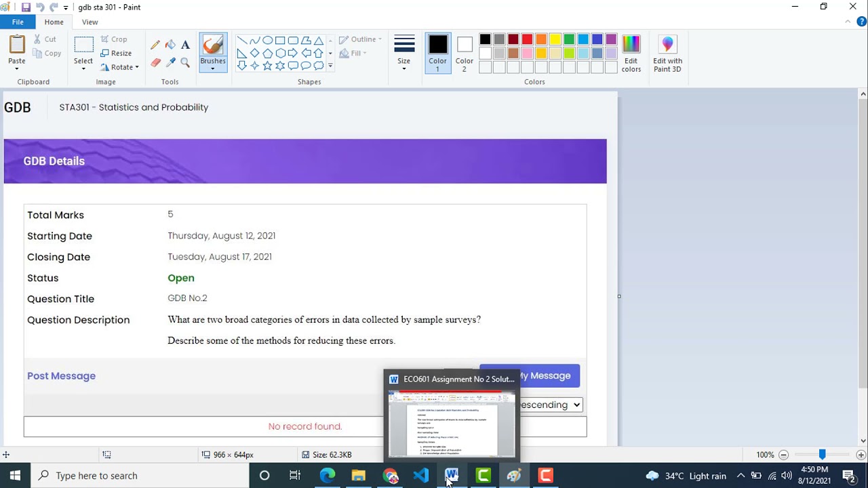
Task: Select the Eraser tool
Action: pyautogui.click(x=155, y=62)
